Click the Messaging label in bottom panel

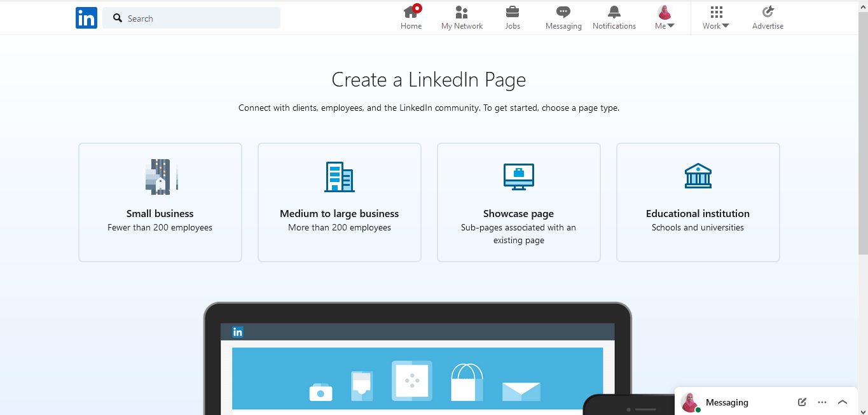727,402
